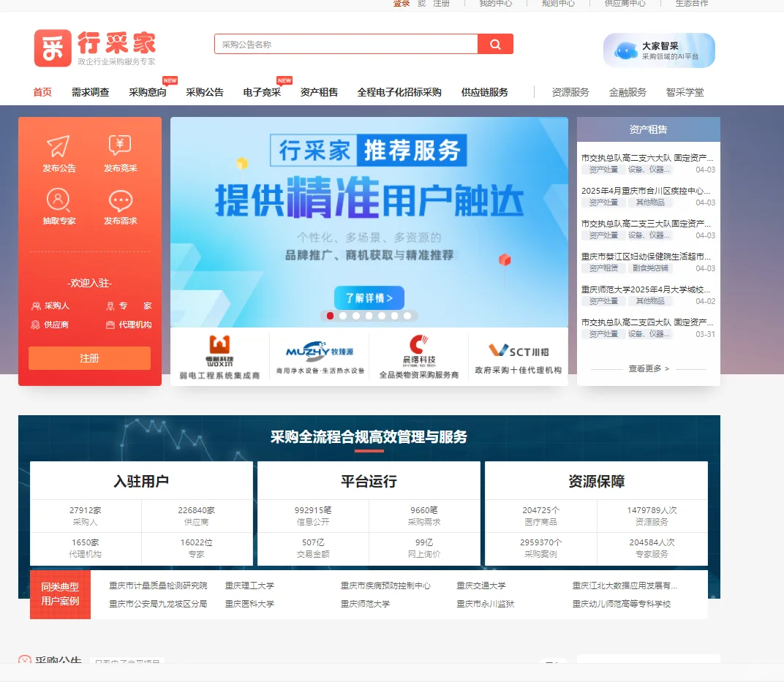Open 采购公告 nav item
Screen dimensions: 784x682
point(205,92)
